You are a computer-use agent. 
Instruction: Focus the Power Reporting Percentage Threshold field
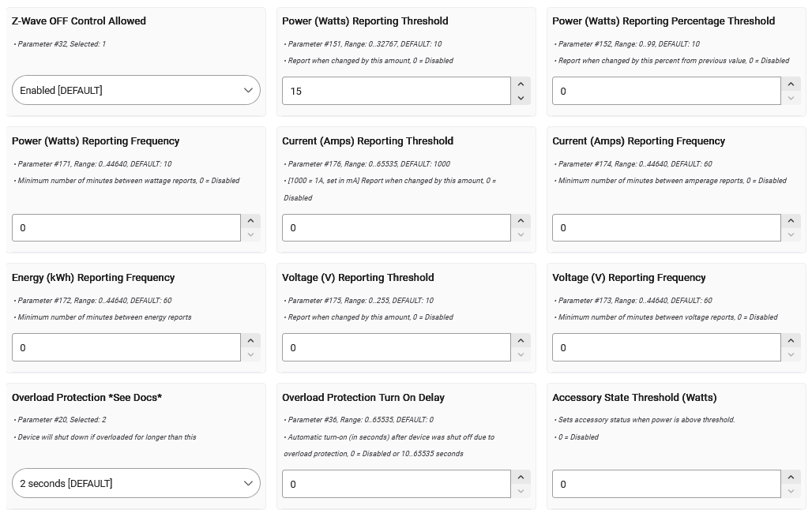click(666, 91)
